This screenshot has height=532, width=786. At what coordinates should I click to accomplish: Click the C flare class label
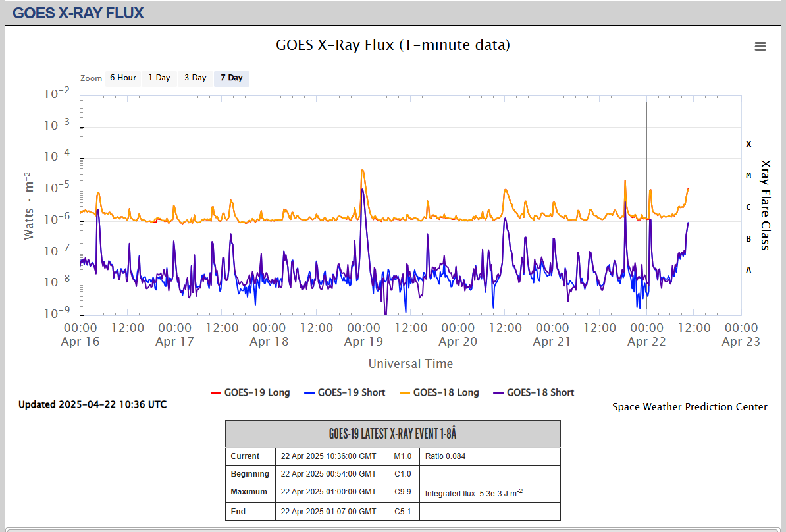tap(748, 207)
